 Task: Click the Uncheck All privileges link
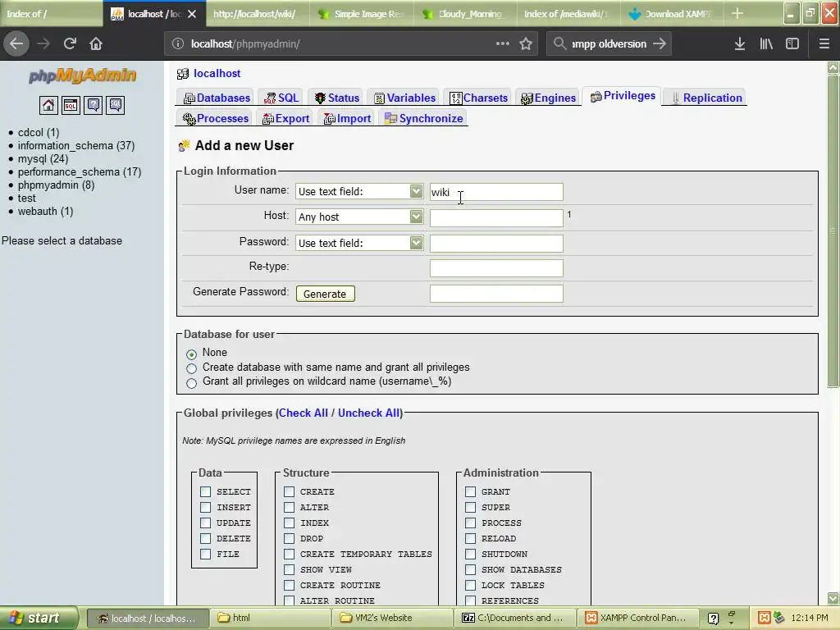tap(368, 413)
